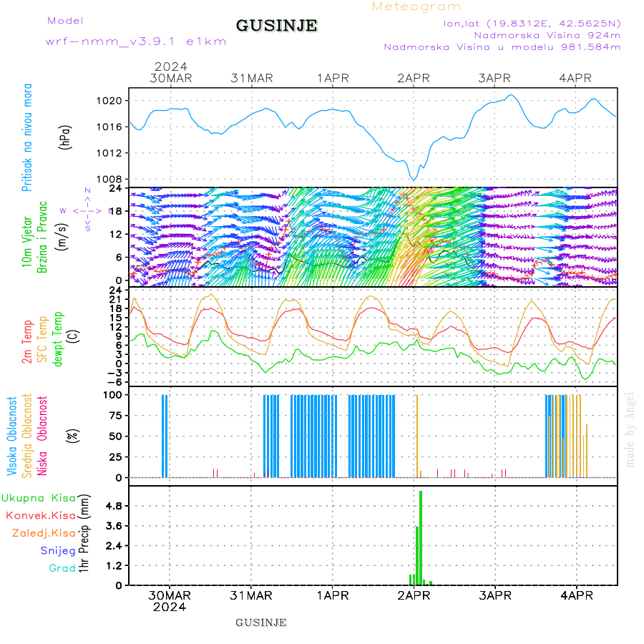
Task: Click the (m/s) wind unit label
Action: tap(62, 237)
